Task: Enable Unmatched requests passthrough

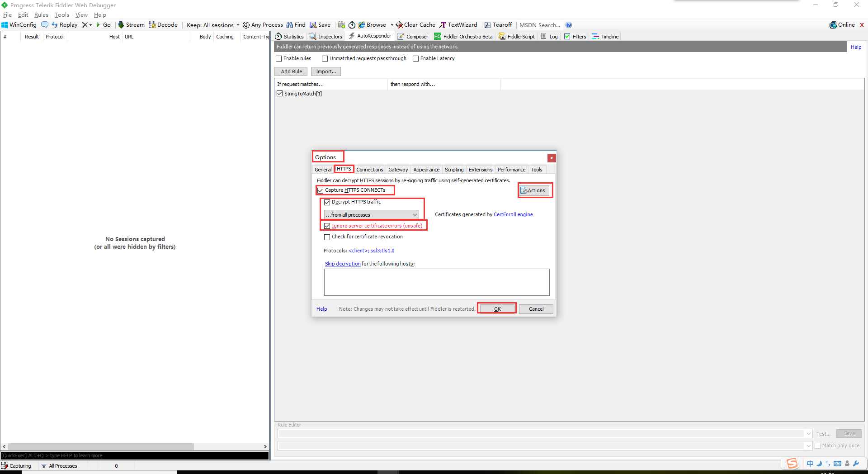Action: pyautogui.click(x=325, y=58)
